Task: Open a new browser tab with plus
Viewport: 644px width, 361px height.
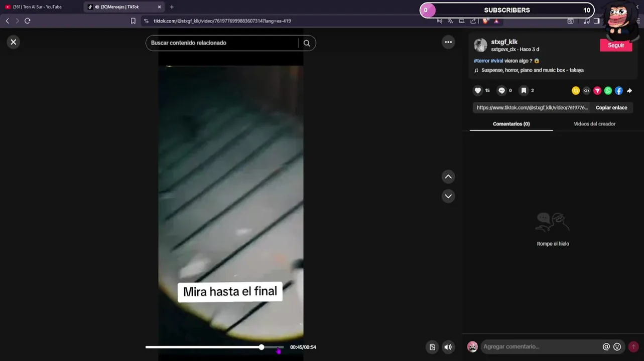Action: (172, 7)
